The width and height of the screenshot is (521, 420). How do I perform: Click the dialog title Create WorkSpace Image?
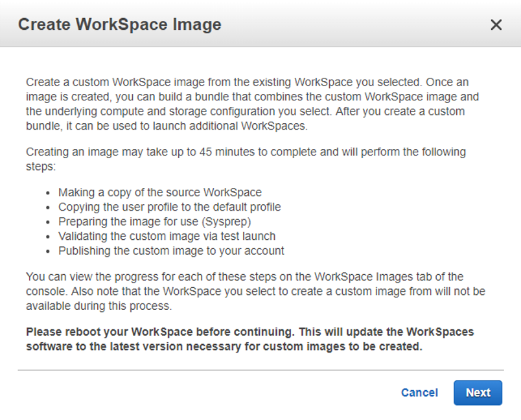(x=120, y=25)
